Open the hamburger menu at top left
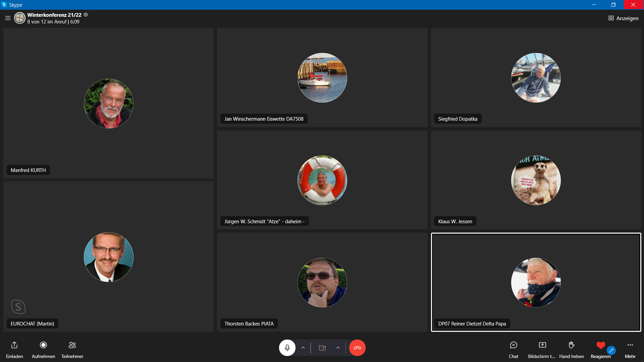Screen dimensions: 644x362 (x=8, y=18)
